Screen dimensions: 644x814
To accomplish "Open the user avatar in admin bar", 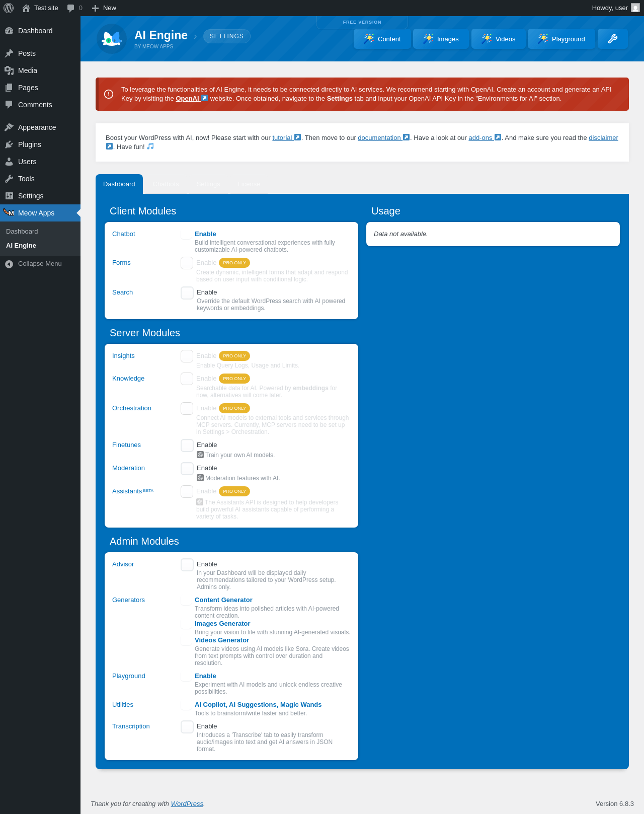I will 635,8.
